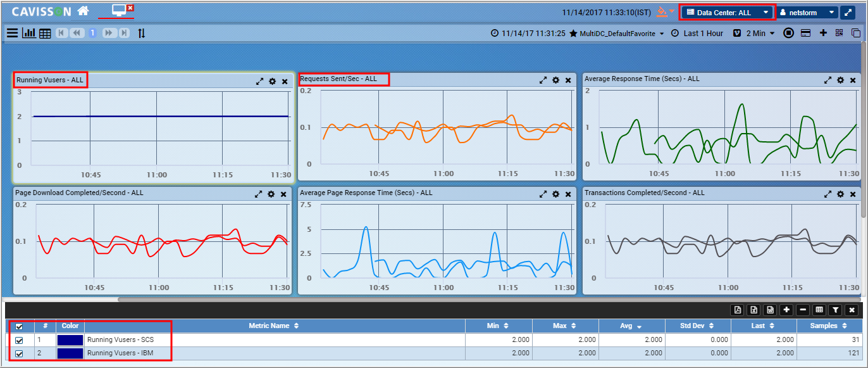Sort the table by Std Dev column
Image resolution: width=868 pixels, height=368 pixels.
(698, 326)
